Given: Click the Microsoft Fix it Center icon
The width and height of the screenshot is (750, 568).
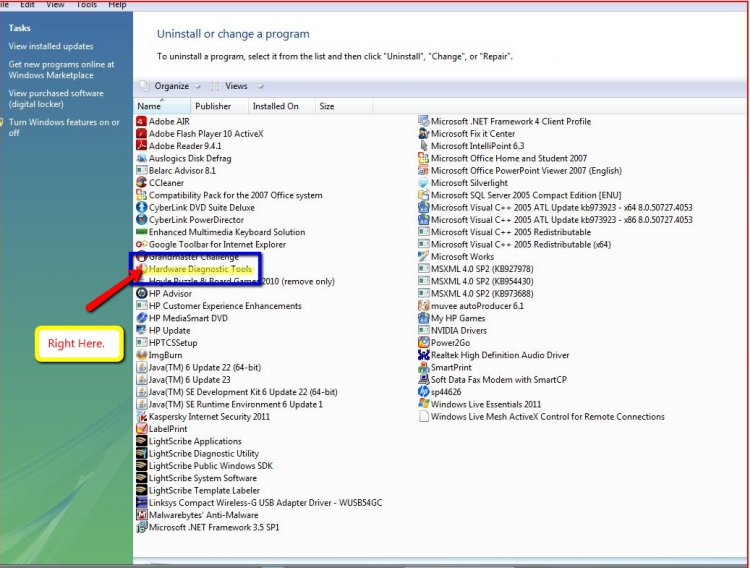Looking at the screenshot, I should (423, 134).
